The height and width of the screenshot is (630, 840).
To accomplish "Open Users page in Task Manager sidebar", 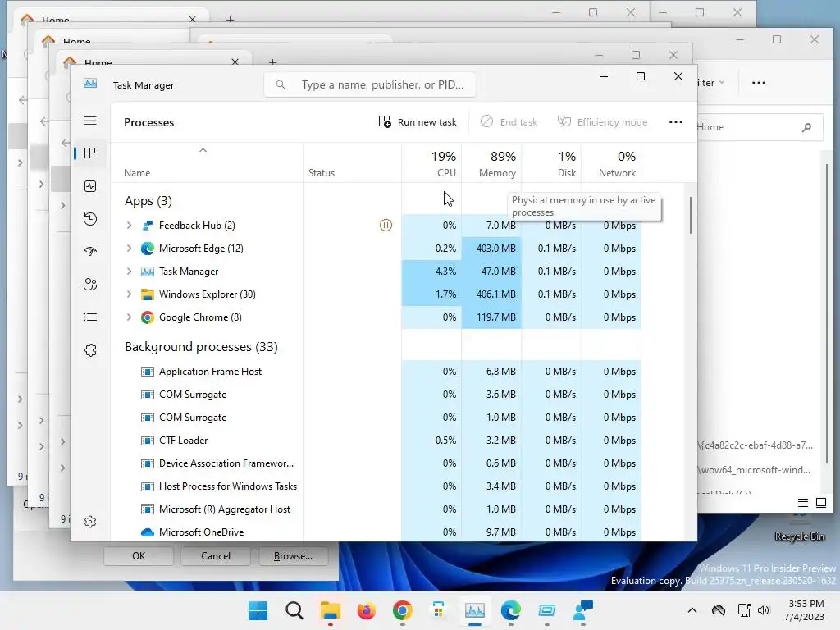I will [x=90, y=284].
